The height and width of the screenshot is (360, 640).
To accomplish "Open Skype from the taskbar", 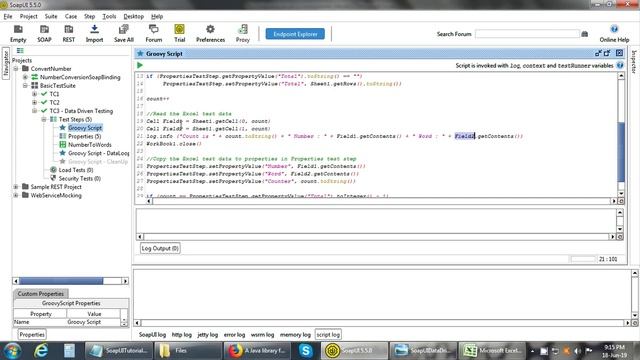I will 305,351.
